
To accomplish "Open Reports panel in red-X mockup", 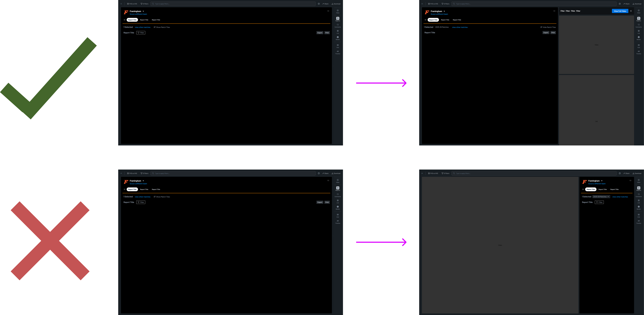I will click(338, 188).
